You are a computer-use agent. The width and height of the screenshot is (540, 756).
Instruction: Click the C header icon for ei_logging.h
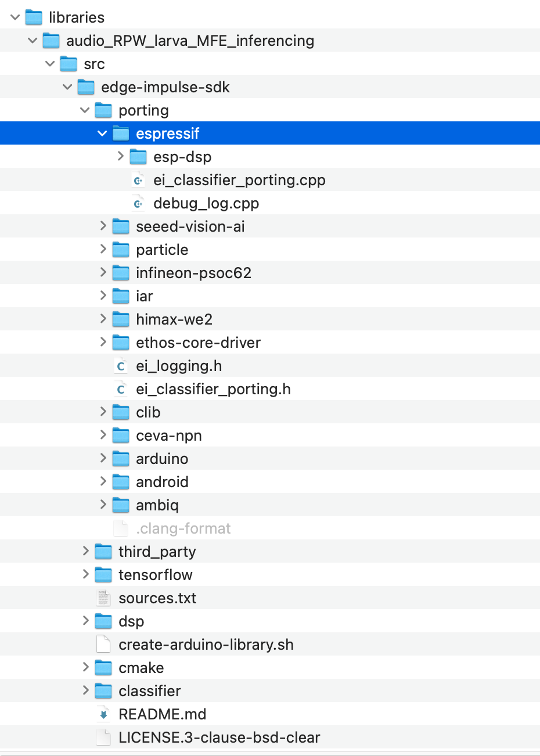(121, 366)
